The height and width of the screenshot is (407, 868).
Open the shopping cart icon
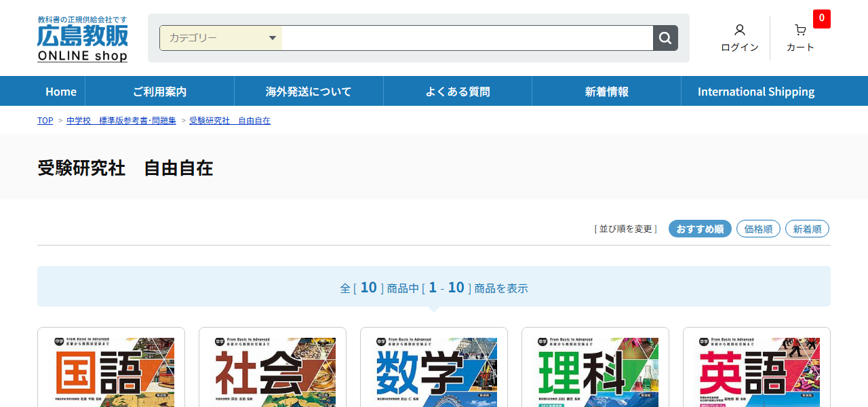click(x=800, y=30)
